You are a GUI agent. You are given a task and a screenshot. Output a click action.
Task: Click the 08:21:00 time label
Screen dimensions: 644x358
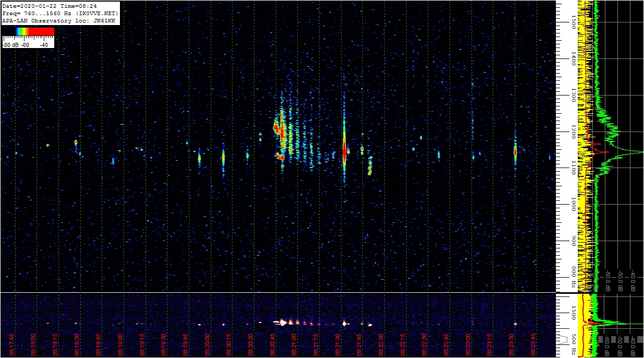(x=295, y=344)
